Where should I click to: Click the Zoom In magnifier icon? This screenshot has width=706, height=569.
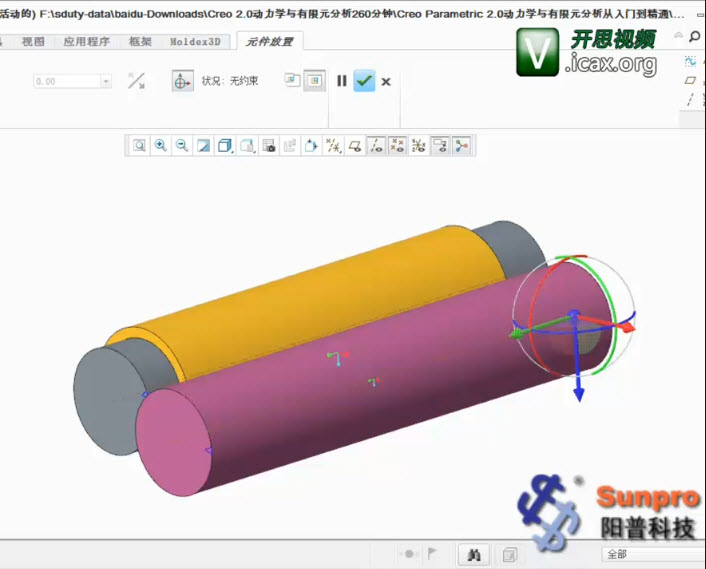pos(161,145)
